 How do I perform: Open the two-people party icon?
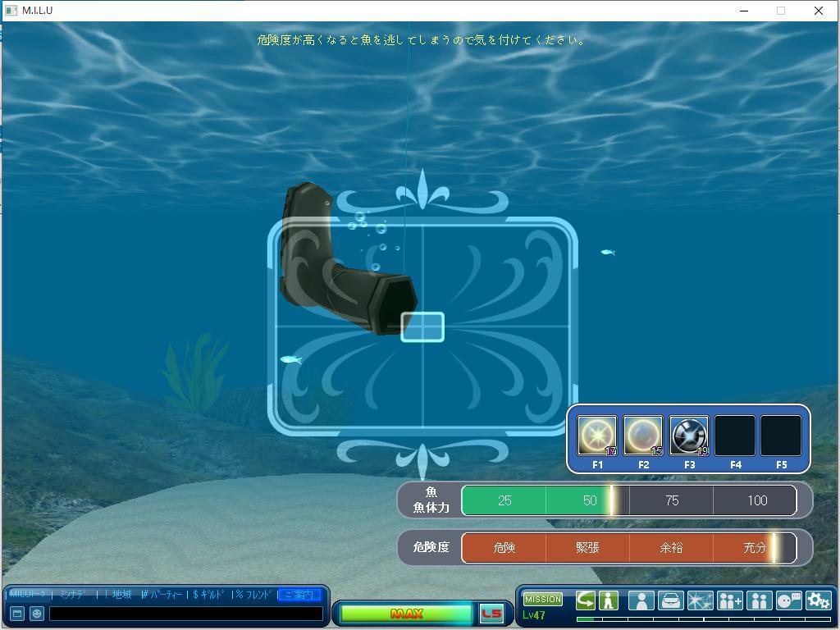point(759,600)
